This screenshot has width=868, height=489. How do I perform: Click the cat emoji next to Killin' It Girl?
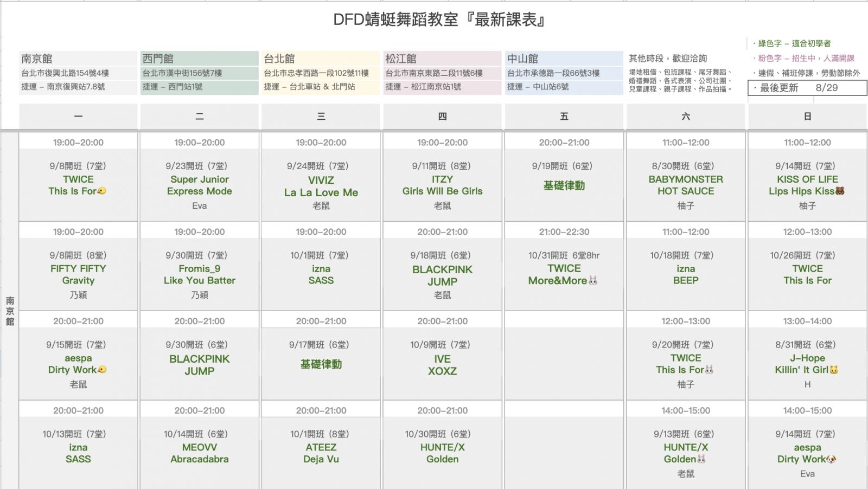(834, 370)
